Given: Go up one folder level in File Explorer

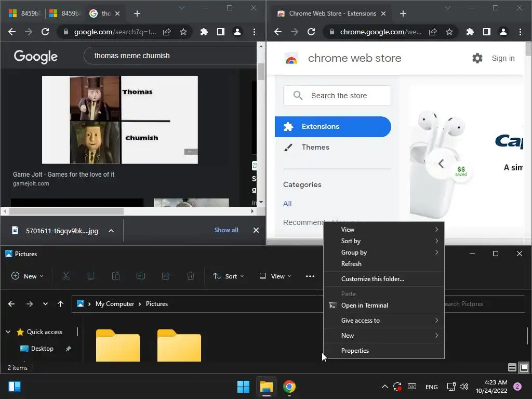Looking at the screenshot, I should (x=60, y=304).
